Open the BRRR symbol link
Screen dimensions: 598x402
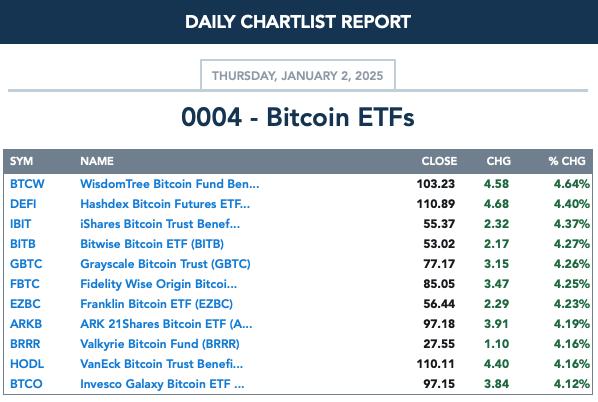[25, 344]
